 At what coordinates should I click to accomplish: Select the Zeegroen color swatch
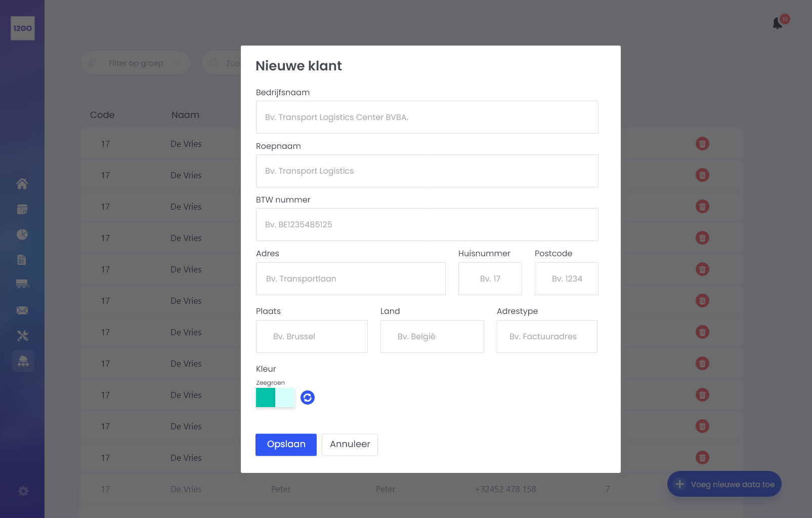point(265,397)
